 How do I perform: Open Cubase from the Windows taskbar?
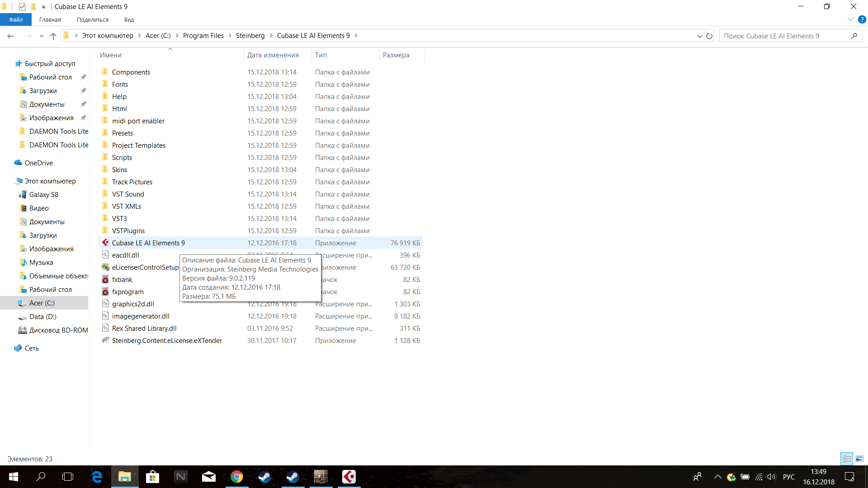point(349,477)
